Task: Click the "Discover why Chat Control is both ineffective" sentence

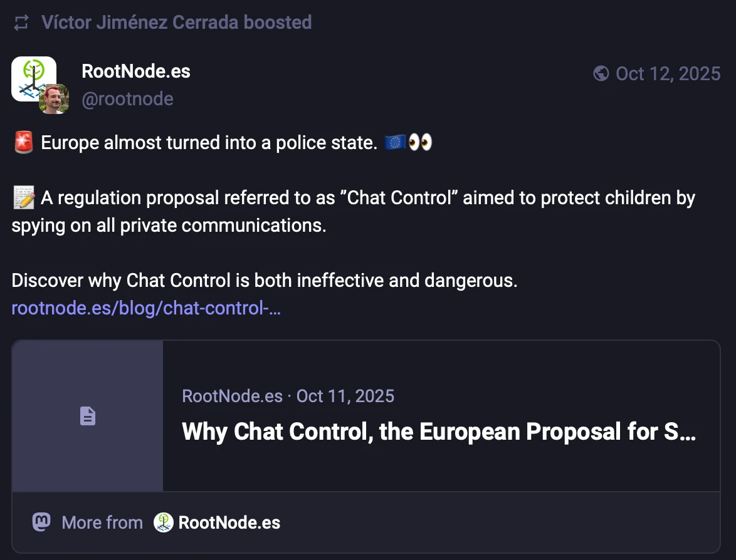Action: tap(264, 281)
